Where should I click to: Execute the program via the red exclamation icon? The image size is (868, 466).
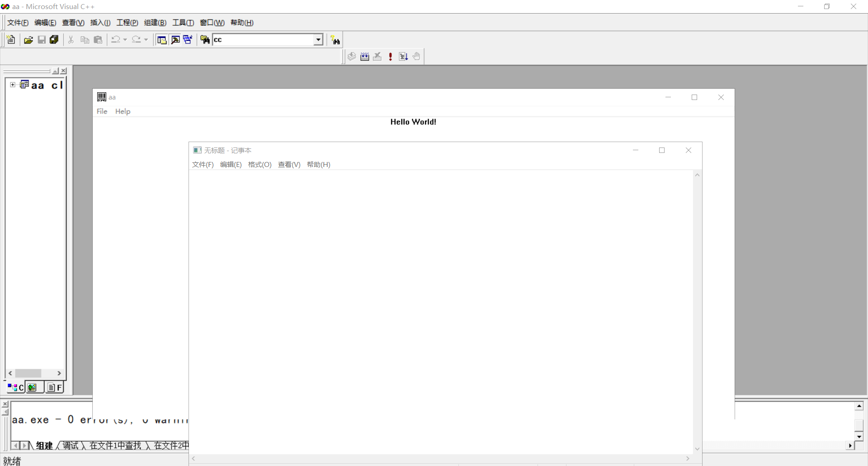coord(390,56)
